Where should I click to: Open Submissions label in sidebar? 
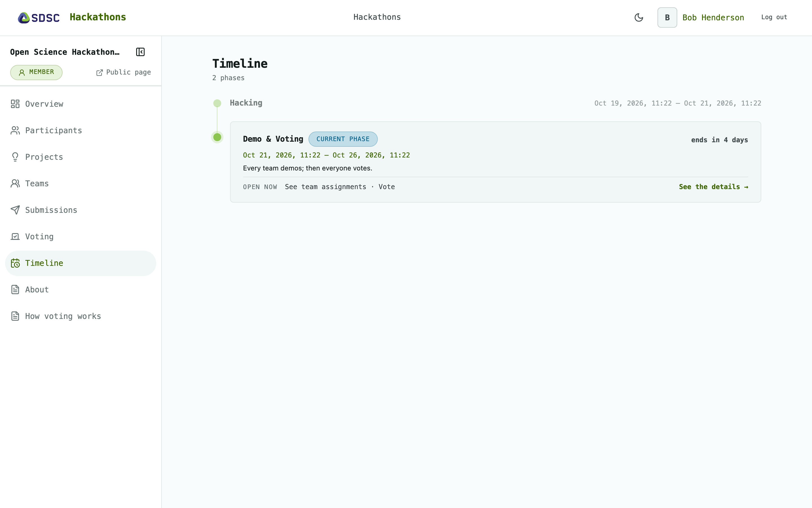(51, 210)
